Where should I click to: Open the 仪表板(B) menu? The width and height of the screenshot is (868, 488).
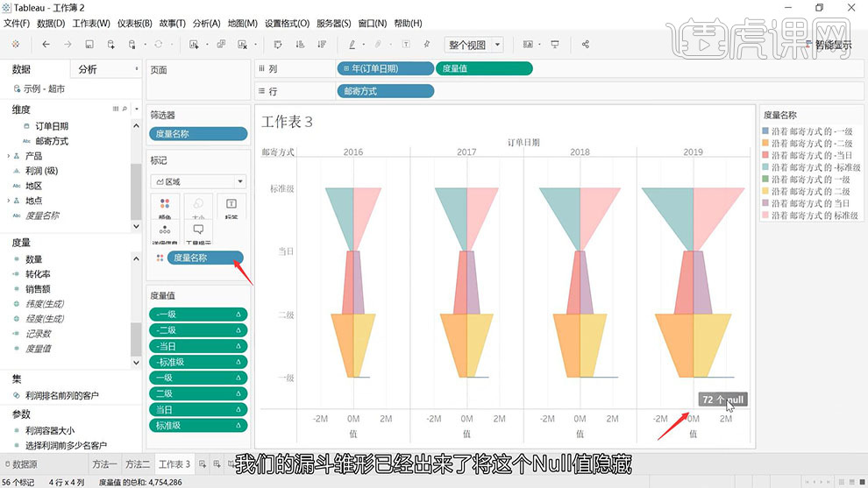tap(134, 24)
